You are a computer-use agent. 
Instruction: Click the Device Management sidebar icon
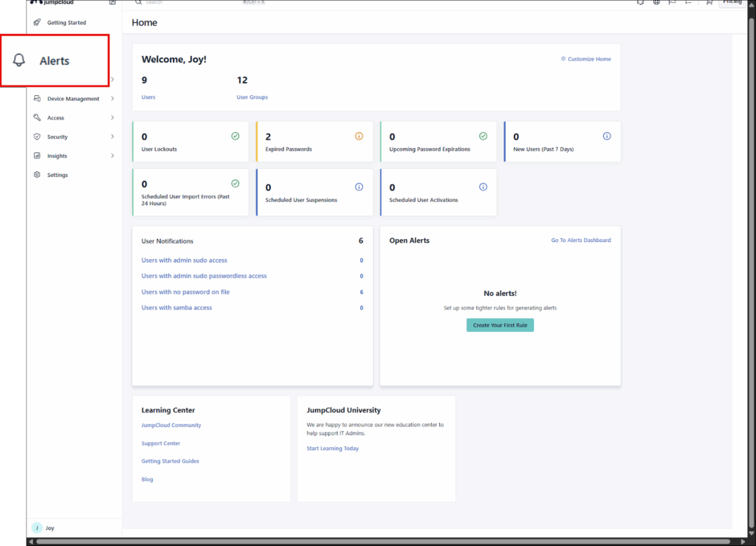(37, 99)
